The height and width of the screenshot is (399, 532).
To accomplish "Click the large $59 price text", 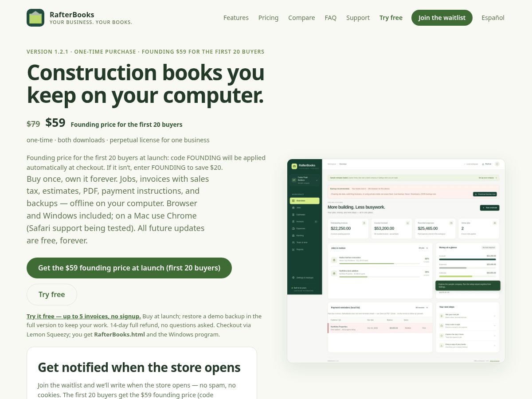I will click(x=55, y=123).
